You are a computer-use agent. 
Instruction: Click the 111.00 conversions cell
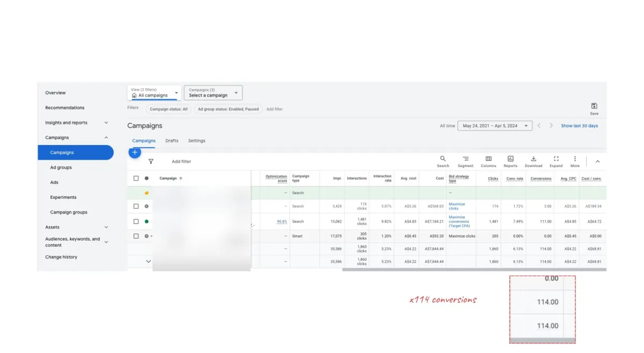[x=545, y=221]
